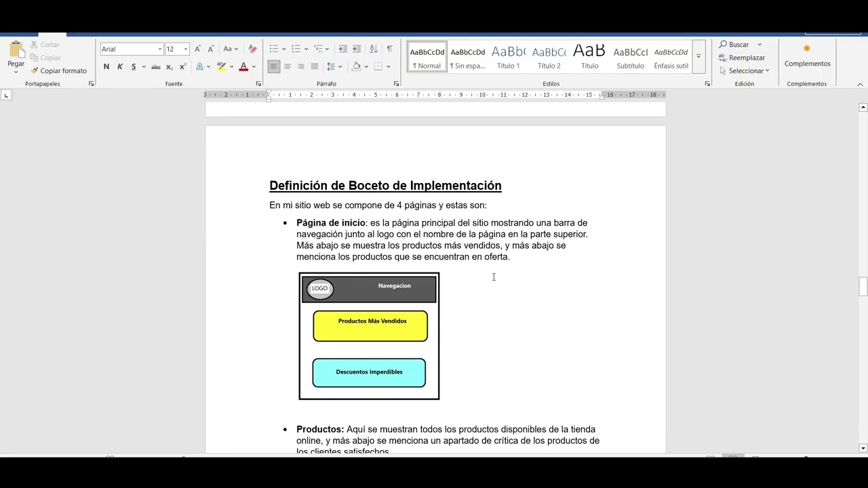Open Párrafo dialog launcher
This screenshot has height=488, width=868.
pyautogui.click(x=397, y=84)
